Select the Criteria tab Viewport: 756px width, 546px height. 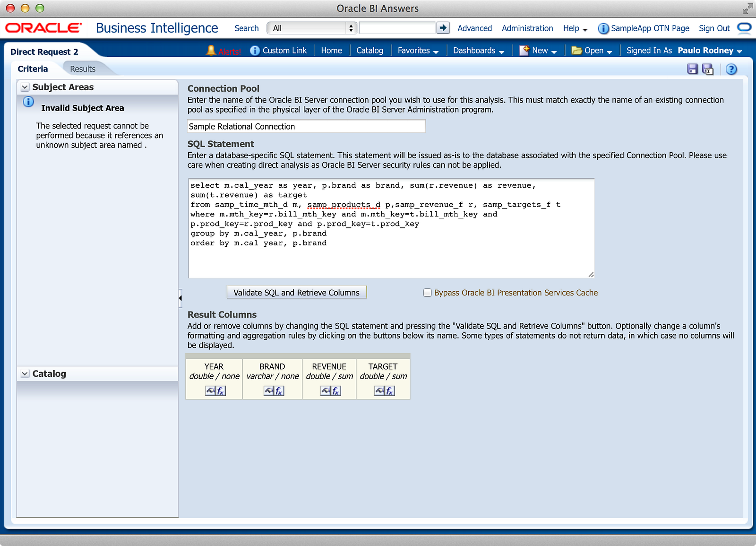[33, 69]
